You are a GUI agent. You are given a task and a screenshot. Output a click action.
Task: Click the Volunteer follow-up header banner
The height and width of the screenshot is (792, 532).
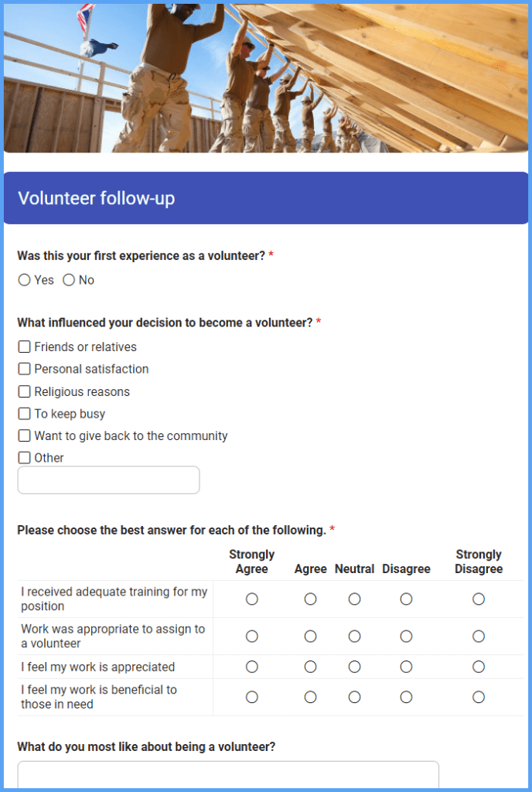[x=266, y=198]
